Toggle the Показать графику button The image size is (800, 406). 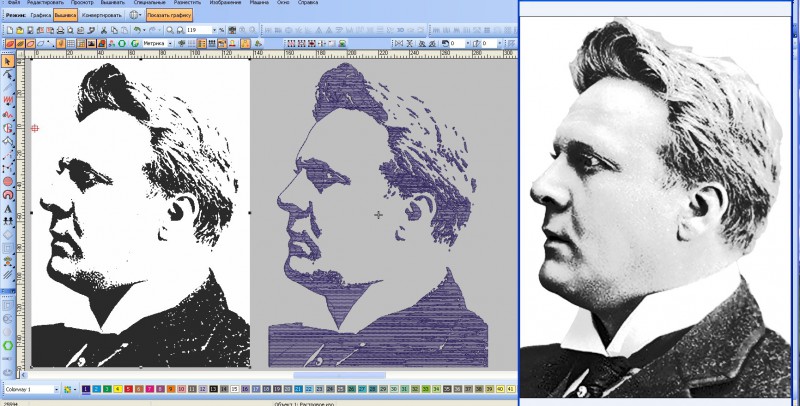[x=169, y=15]
